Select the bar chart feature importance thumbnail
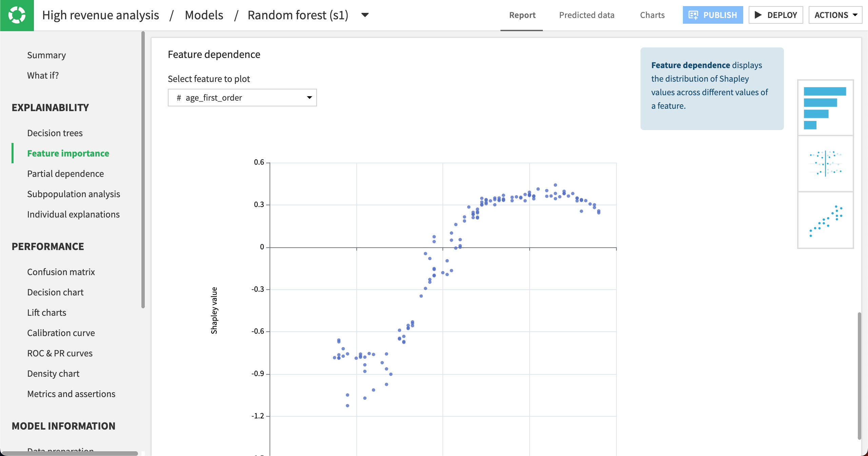The image size is (868, 456). point(825,108)
